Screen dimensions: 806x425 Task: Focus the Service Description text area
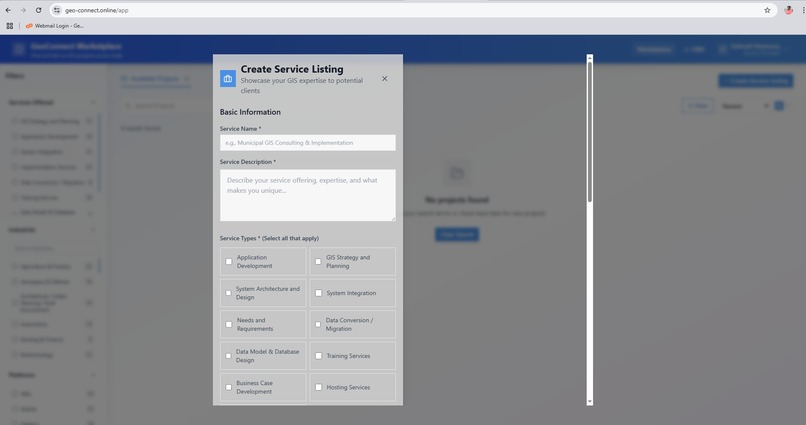pos(308,195)
